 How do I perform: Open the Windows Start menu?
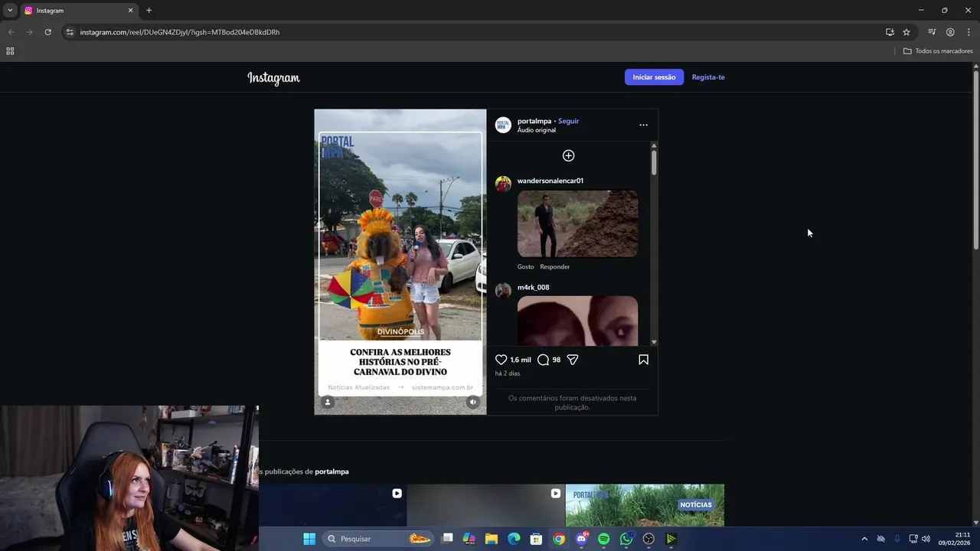pos(309,539)
